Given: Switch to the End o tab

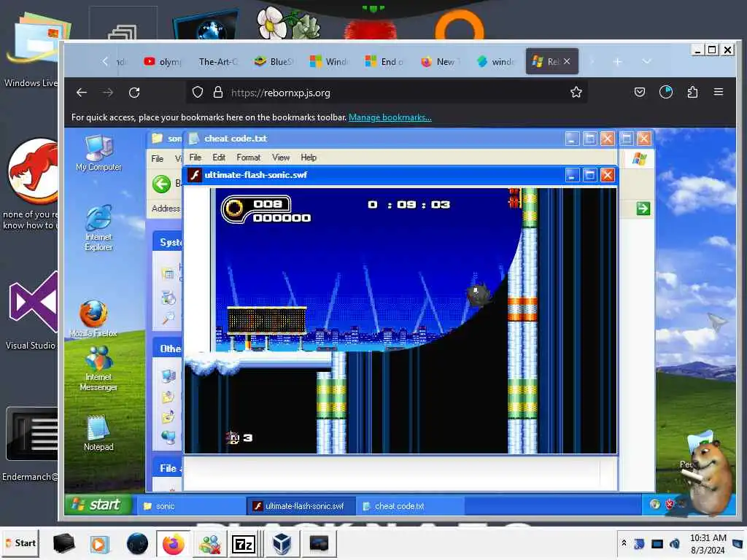Looking at the screenshot, I should tap(384, 61).
